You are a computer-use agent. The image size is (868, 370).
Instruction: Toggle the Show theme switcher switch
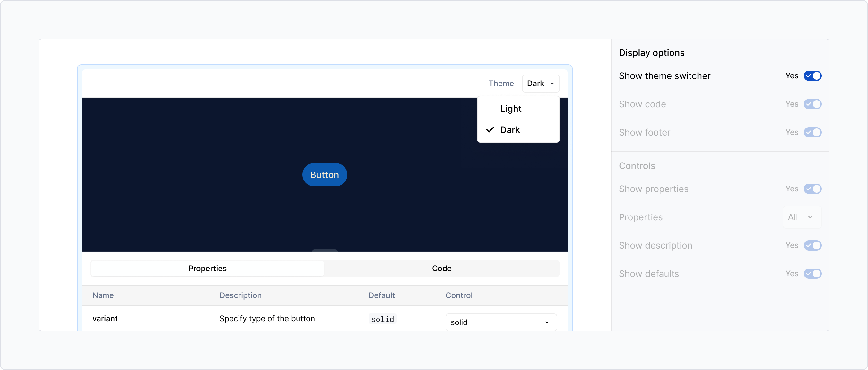tap(812, 76)
